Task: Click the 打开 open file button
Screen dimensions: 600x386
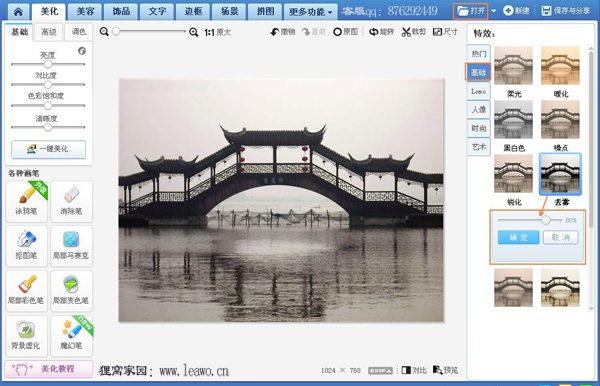Action: pos(471,11)
